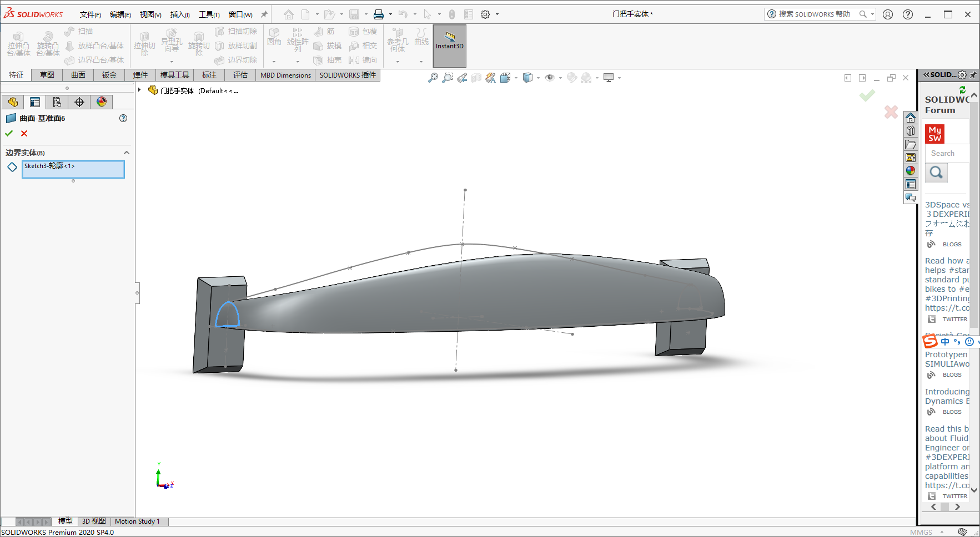
Task: Select Sketch3-轮廓<1> in boundary entities box
Action: (49, 166)
